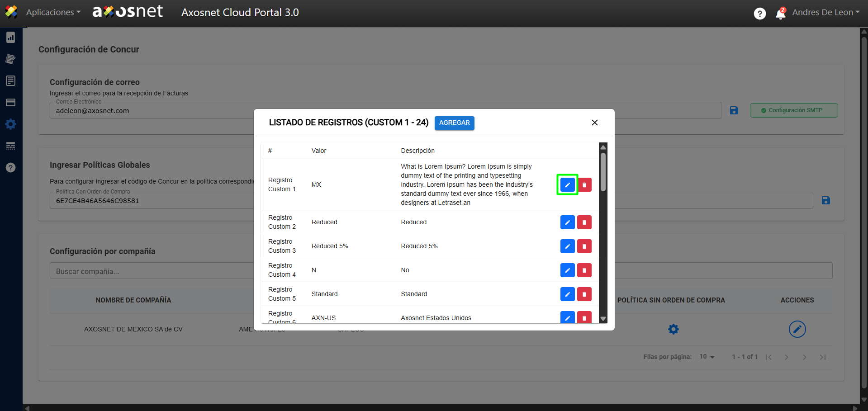The height and width of the screenshot is (411, 868).
Task: Delete the AXN-US record
Action: point(584,317)
